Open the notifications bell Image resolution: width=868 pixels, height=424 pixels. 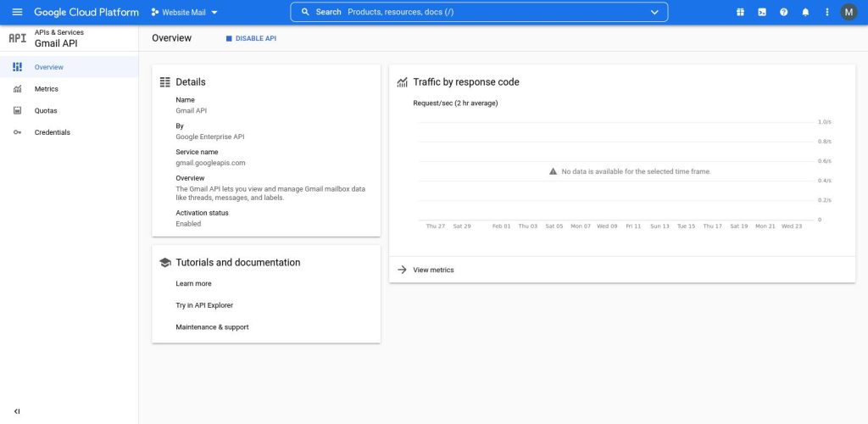point(805,12)
